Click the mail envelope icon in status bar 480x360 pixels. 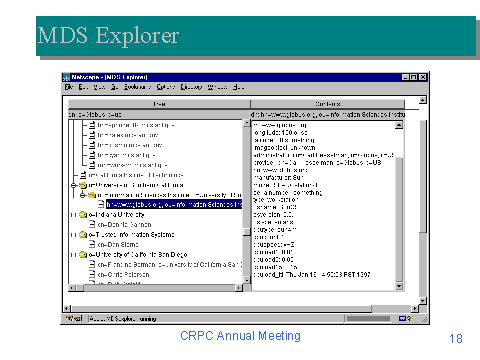[x=402, y=318]
